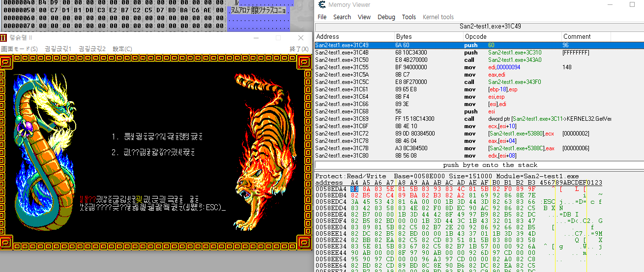Click the Opcode column header
Image resolution: width=644 pixels, height=272 pixels.
(x=512, y=36)
